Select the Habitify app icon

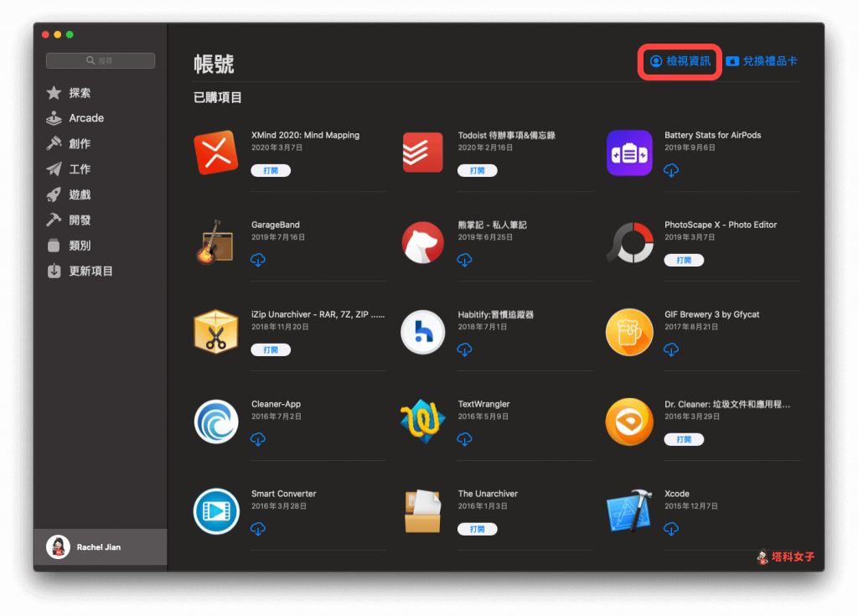[x=422, y=332]
